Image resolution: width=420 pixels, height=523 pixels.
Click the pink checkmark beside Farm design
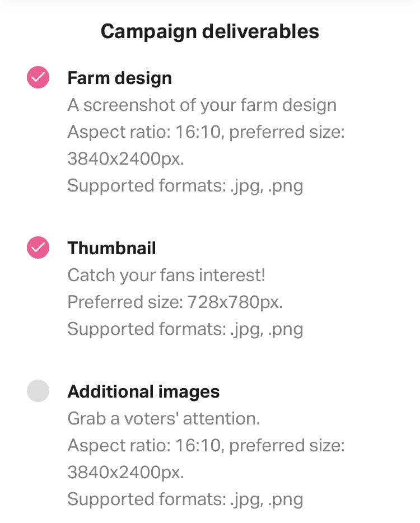pos(38,77)
